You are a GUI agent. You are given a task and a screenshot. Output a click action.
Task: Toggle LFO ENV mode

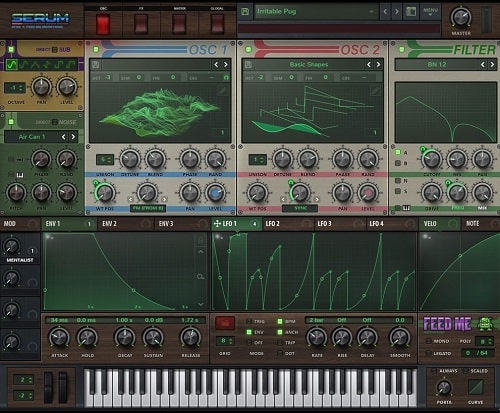(x=249, y=332)
